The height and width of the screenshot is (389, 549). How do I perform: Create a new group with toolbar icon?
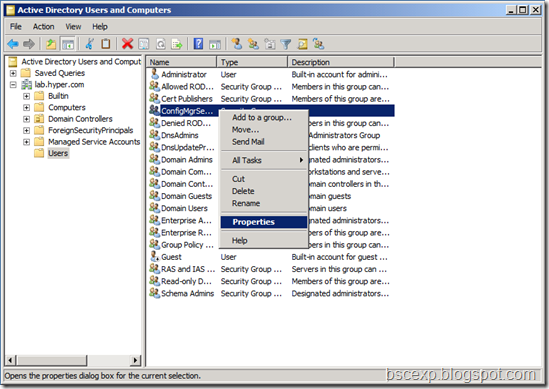[x=253, y=44]
